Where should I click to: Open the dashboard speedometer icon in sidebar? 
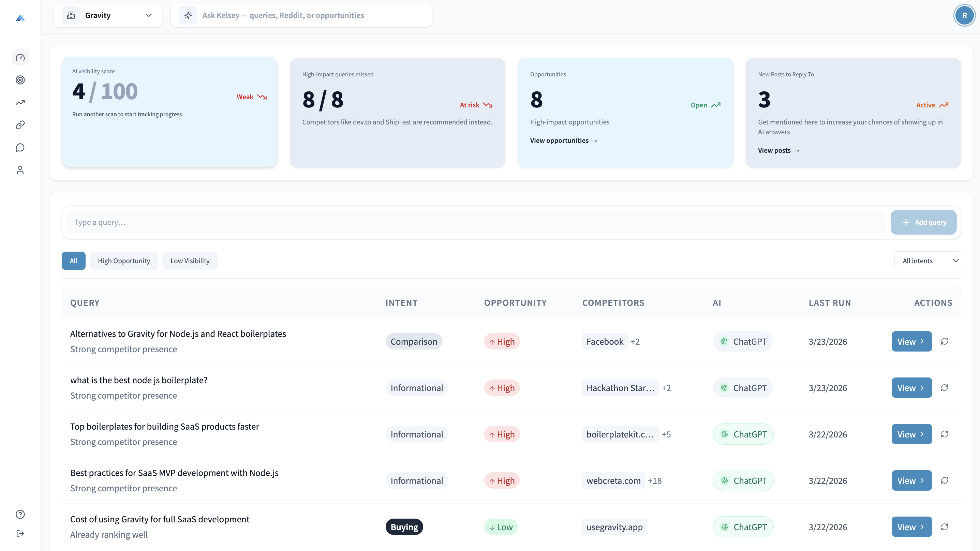20,57
